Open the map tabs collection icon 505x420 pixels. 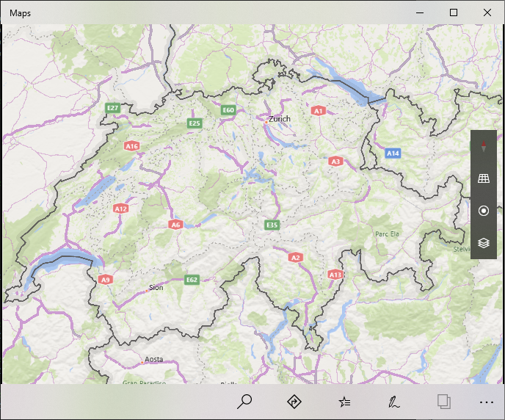(x=443, y=402)
